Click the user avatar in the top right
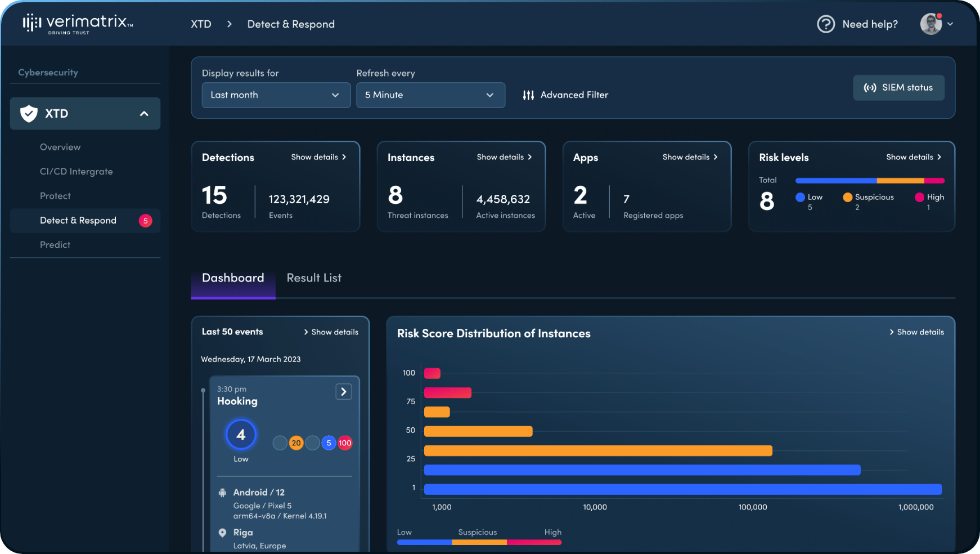 click(932, 24)
